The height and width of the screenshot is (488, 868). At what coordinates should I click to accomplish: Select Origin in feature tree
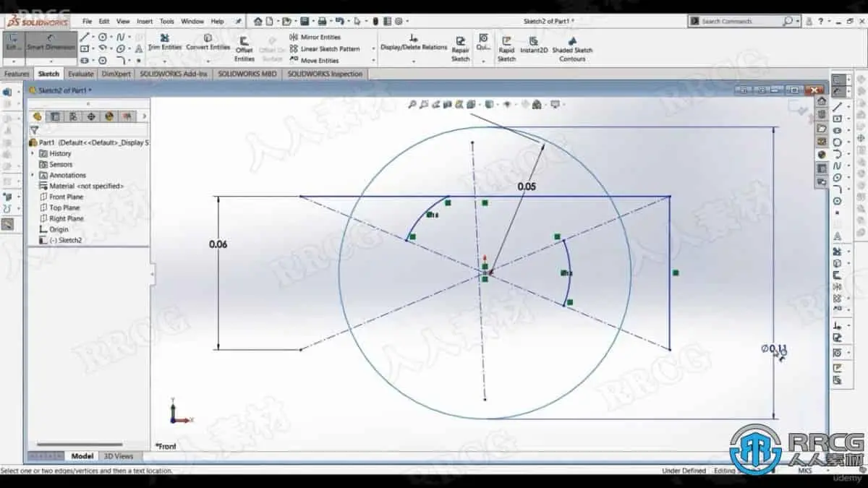point(54,229)
